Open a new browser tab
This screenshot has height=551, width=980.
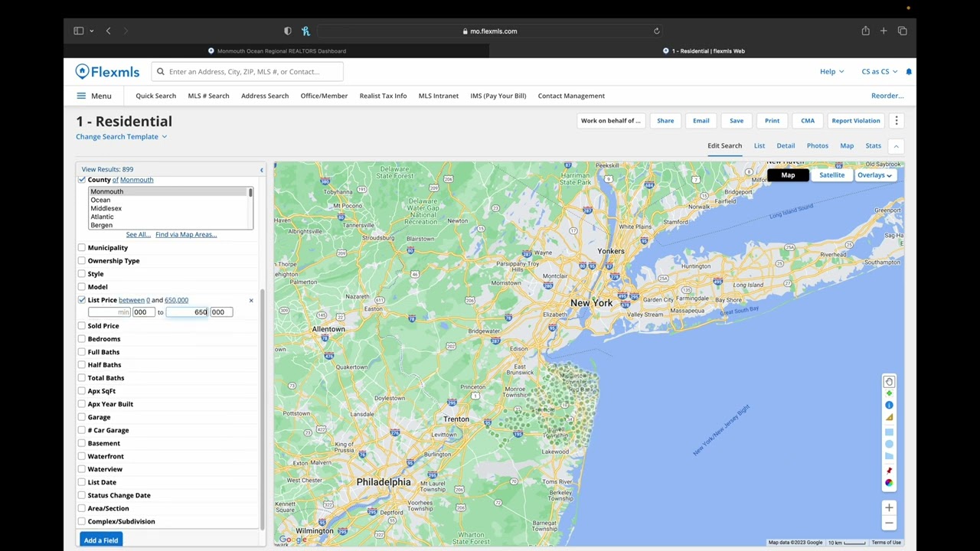884,31
